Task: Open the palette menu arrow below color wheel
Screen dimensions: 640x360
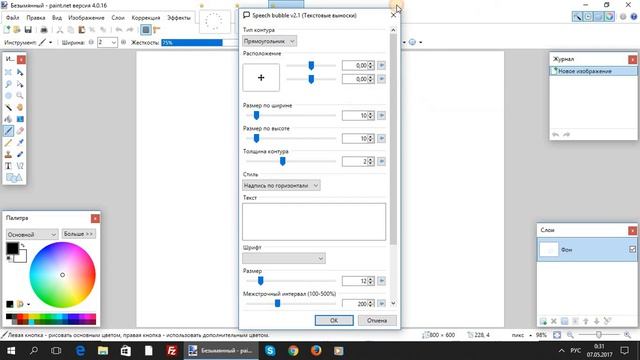Action: pyautogui.click(x=29, y=304)
